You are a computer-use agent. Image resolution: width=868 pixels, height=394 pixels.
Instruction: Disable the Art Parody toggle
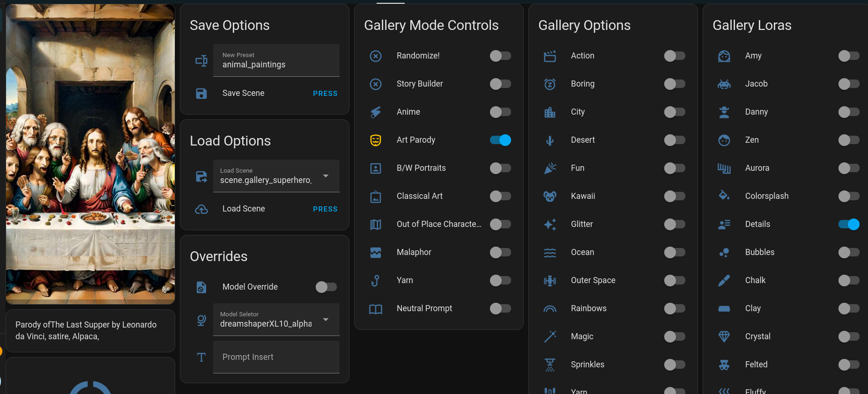[500, 140]
